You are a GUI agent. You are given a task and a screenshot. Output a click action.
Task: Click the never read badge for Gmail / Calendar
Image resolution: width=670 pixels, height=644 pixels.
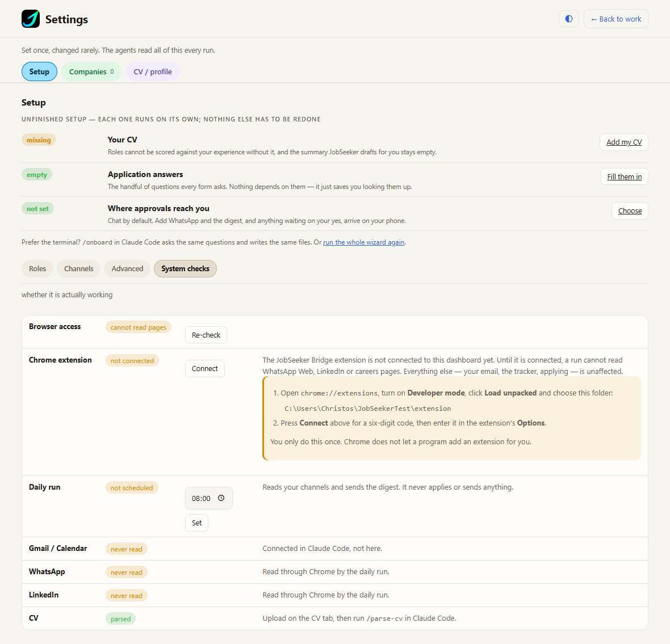pos(127,549)
